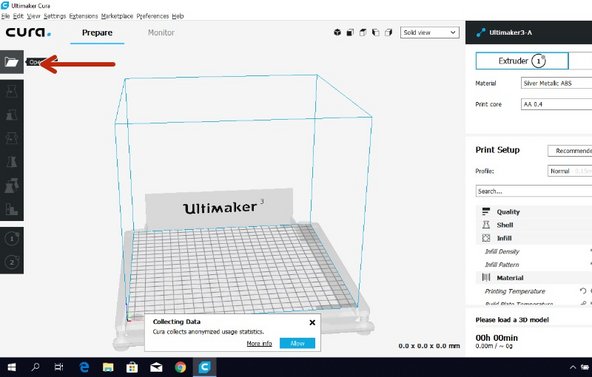Click the Material category barcode icon
The image size is (592, 377).
tap(486, 277)
